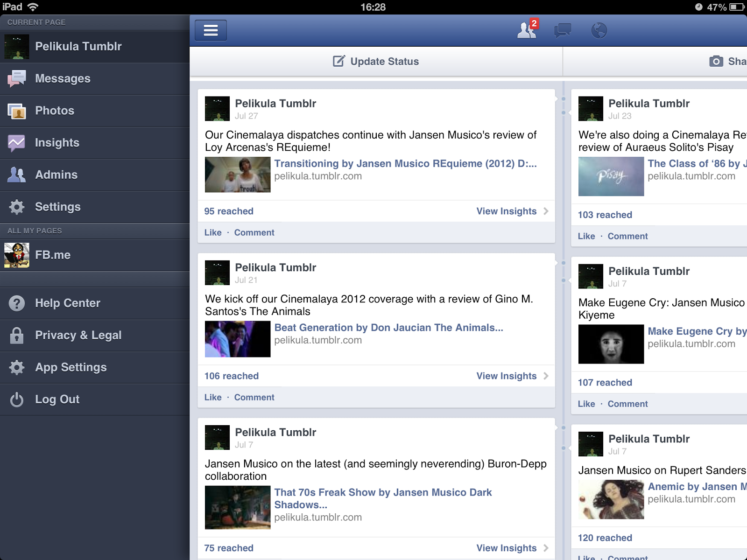Open the Dark Shadows article thumbnail

click(238, 507)
